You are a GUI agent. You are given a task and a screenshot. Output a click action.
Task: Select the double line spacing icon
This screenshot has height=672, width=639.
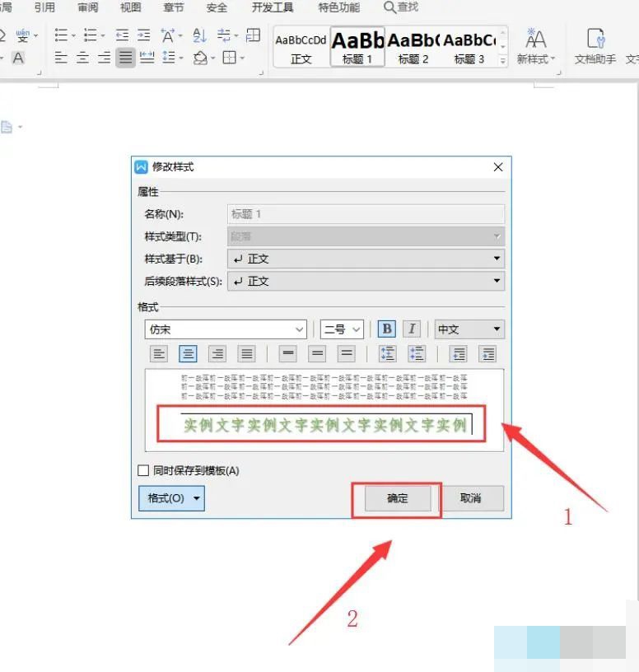coord(347,353)
